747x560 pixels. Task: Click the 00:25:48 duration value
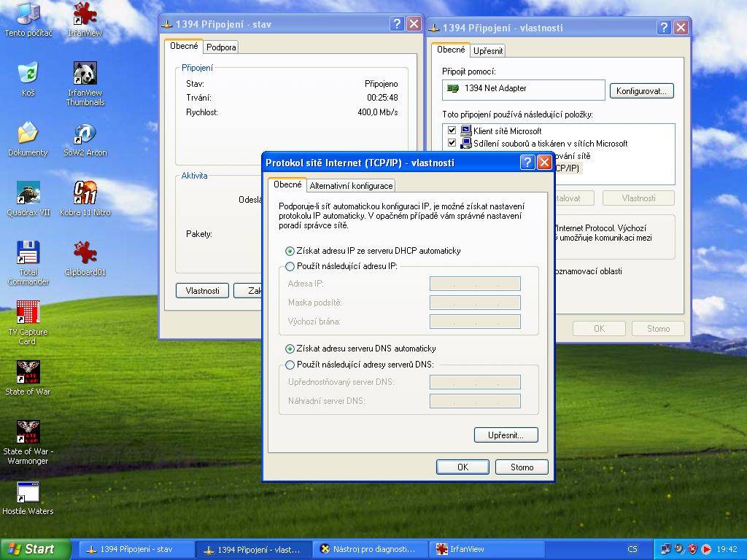tap(382, 98)
